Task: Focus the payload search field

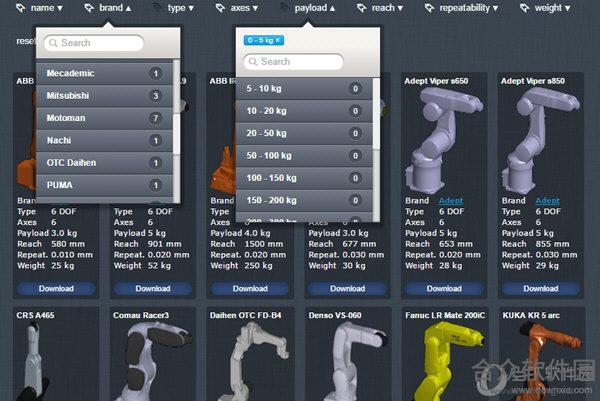Action: coord(293,62)
